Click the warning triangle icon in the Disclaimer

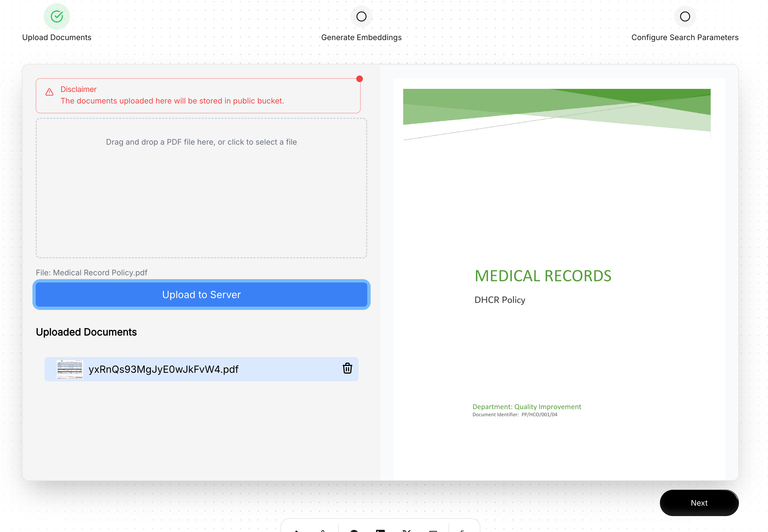49,92
